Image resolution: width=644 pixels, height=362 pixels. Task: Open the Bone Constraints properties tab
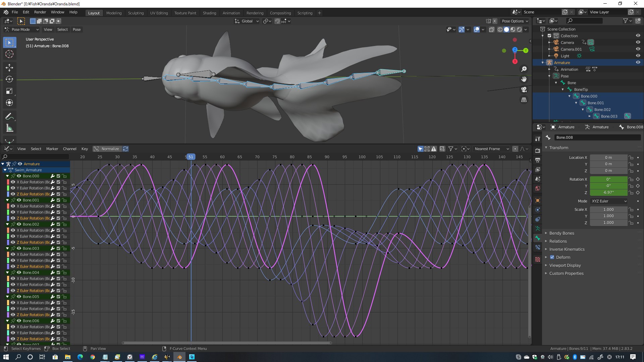coord(538,247)
